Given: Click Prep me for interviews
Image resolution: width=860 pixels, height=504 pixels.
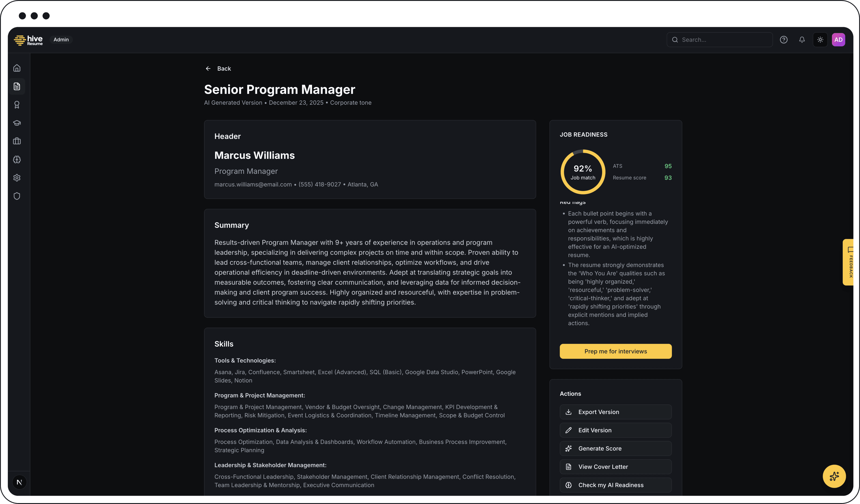Looking at the screenshot, I should click(615, 351).
